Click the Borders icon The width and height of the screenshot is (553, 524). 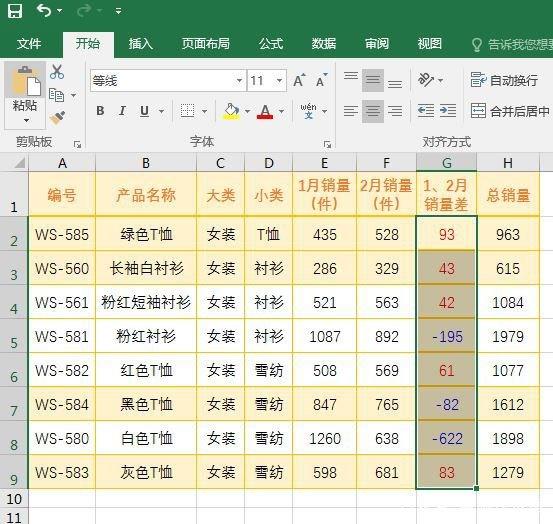187,111
